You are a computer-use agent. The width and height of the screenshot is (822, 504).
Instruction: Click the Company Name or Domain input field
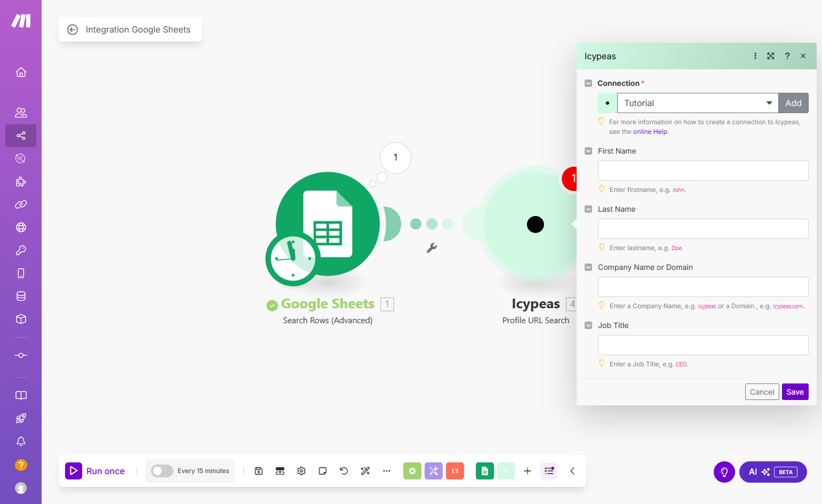click(x=703, y=287)
